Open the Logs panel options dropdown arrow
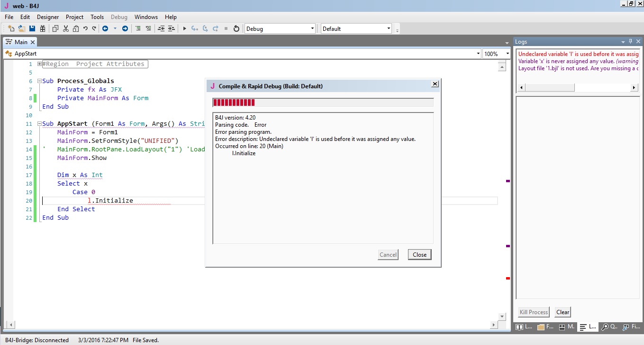644x345 pixels. coord(623,41)
